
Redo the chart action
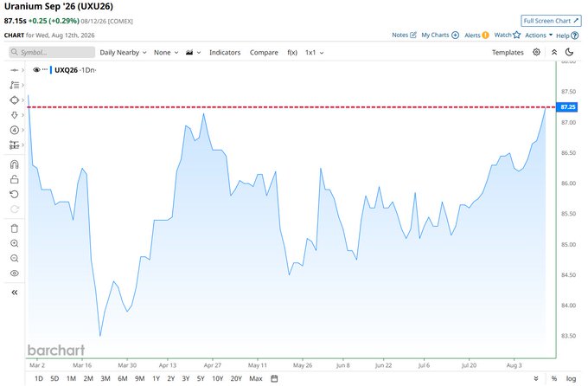tap(14, 209)
